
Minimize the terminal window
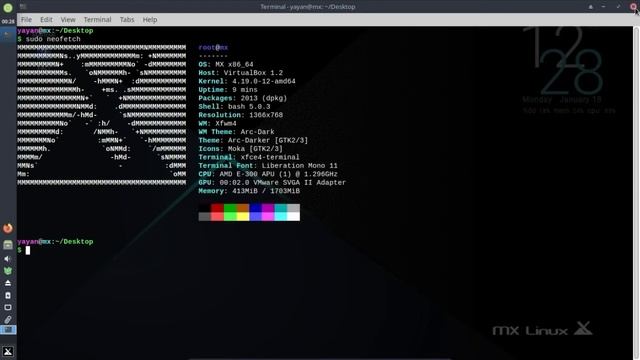(604, 7)
